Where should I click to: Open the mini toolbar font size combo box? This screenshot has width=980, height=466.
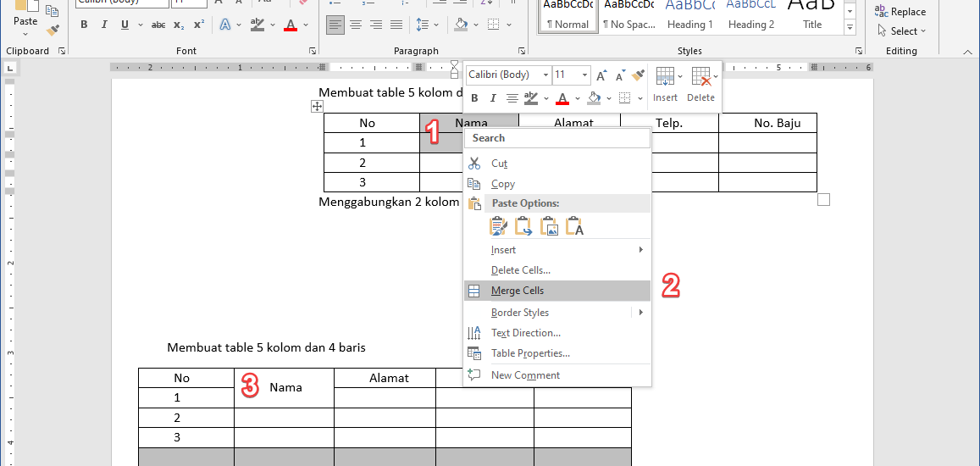click(571, 75)
